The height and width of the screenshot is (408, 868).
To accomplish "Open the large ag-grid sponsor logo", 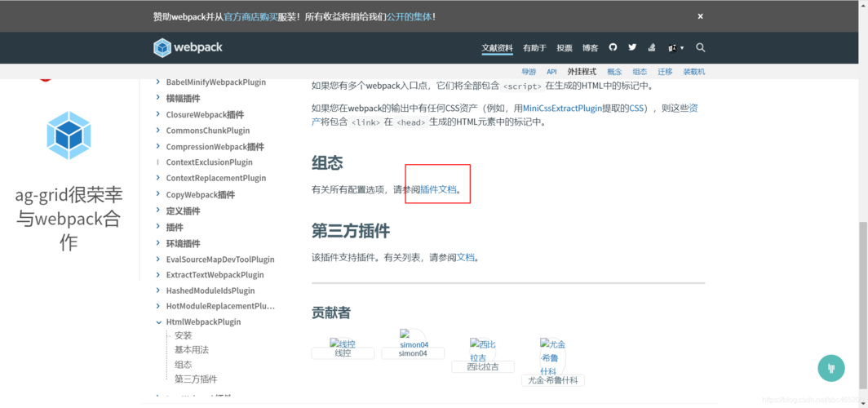I will tap(69, 135).
